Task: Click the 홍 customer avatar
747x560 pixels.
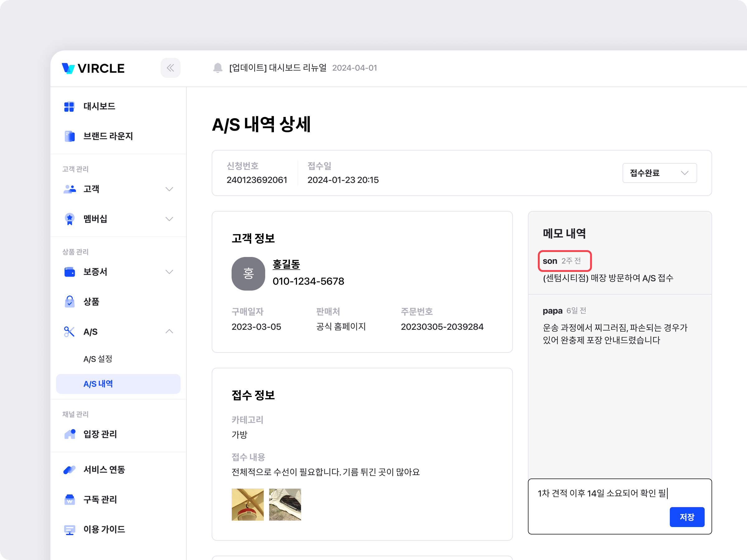Action: coord(248,273)
